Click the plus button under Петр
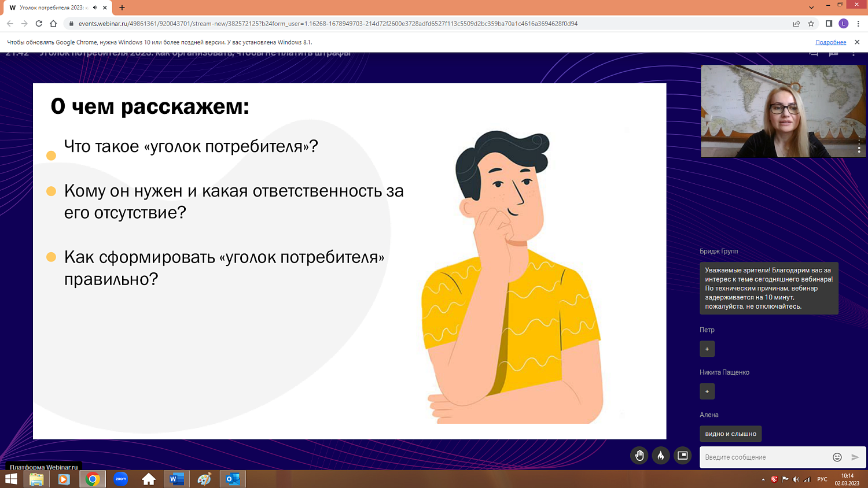The height and width of the screenshot is (488, 868). 707,349
